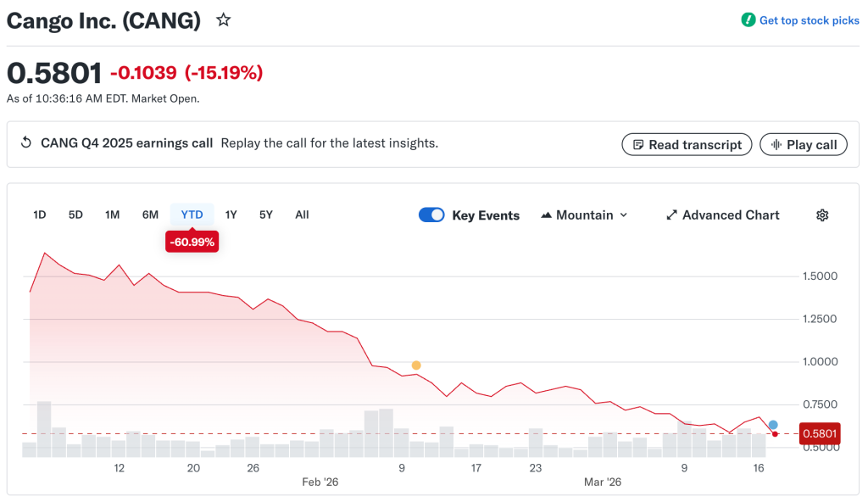Expand the Mountain chart type dropdown
The height and width of the screenshot is (502, 868).
pos(624,215)
